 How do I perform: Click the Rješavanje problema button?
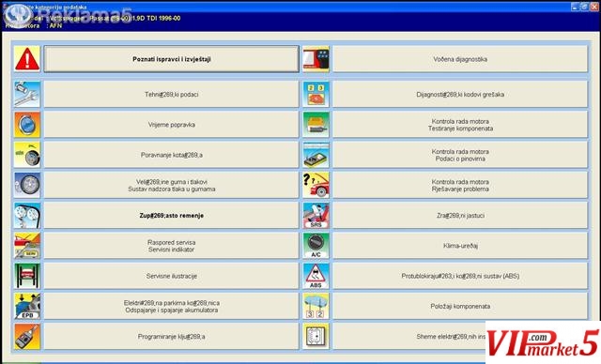460,185
